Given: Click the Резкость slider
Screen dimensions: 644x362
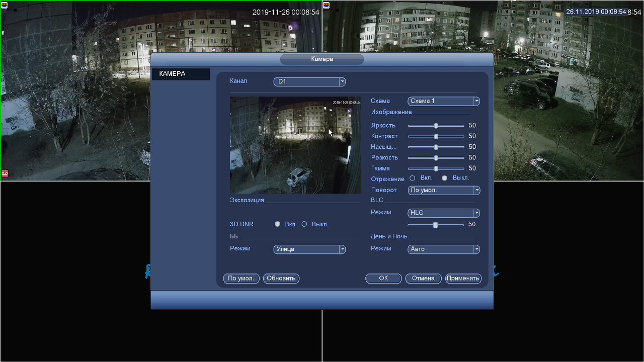Looking at the screenshot, I should pos(436,158).
